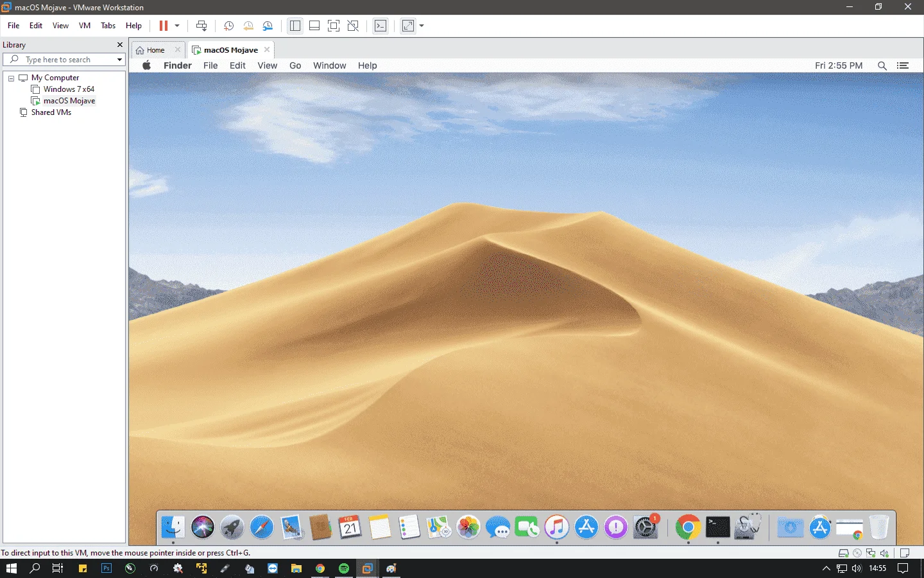Screen dimensions: 924x578
Task: Collapse the My Computer tree node
Action: click(x=11, y=78)
